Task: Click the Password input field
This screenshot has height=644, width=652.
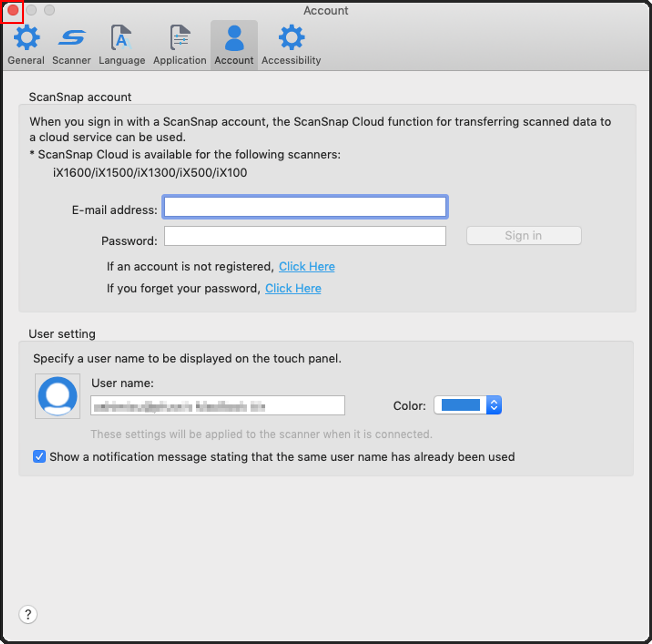Action: tap(305, 236)
